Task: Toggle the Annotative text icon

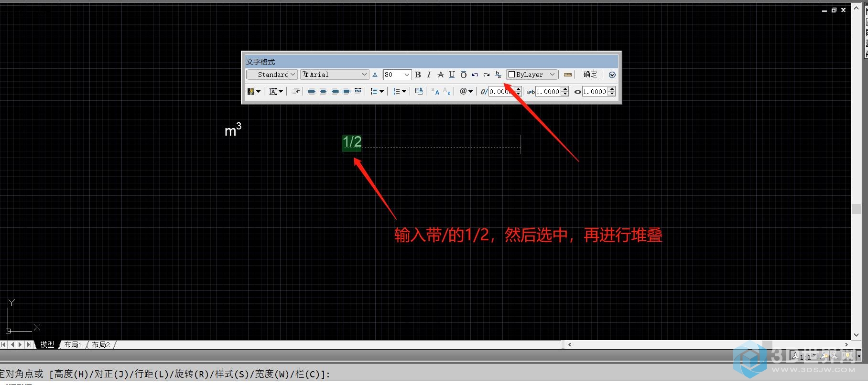Action: 375,75
